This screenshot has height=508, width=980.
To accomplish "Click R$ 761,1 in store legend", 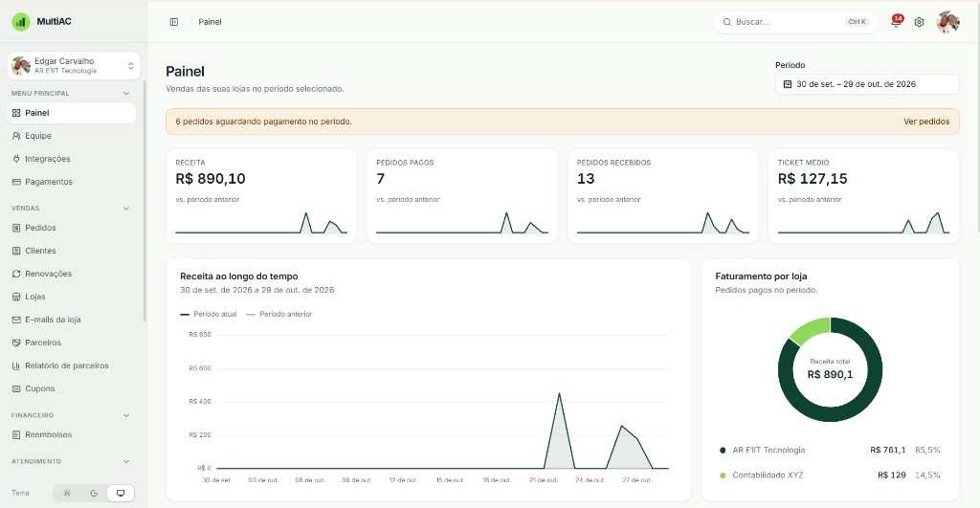I will pos(887,450).
